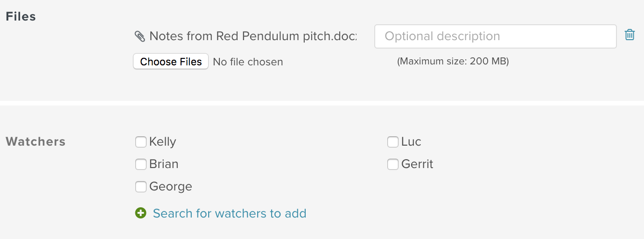Viewport: 644px width, 239px height.
Task: Click the Files section heading
Action: [21, 17]
